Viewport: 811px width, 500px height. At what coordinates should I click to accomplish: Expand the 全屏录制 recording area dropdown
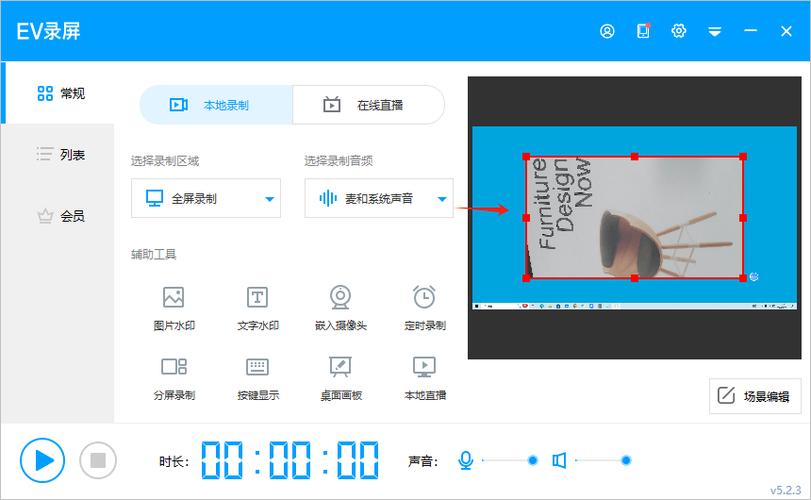click(x=269, y=199)
